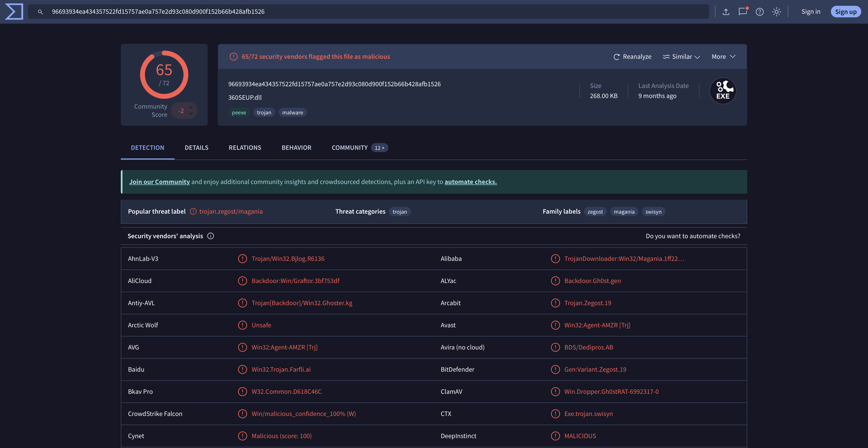The image size is (868, 448).
Task: Click alert icon in Arcabit row
Action: 555,303
